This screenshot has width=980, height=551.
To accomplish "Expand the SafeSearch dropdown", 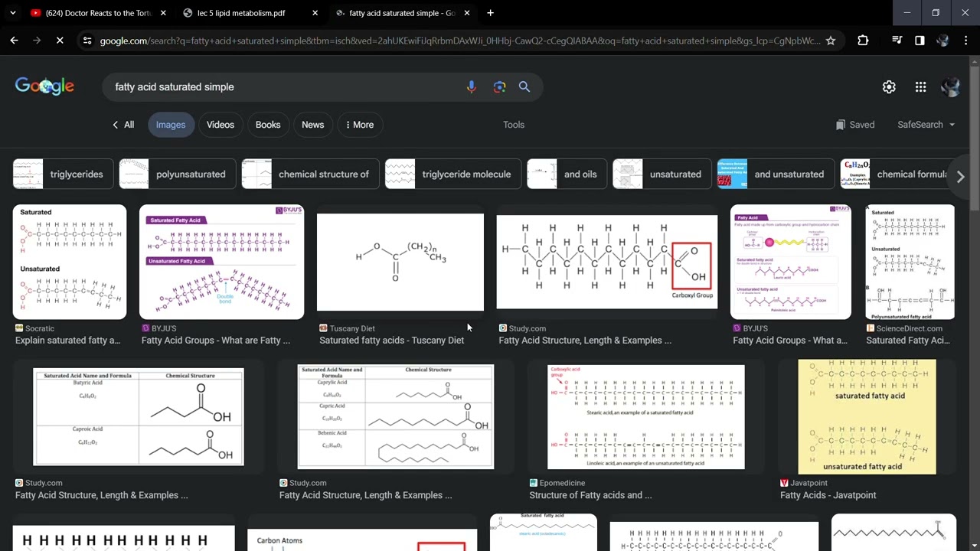I will pos(926,125).
